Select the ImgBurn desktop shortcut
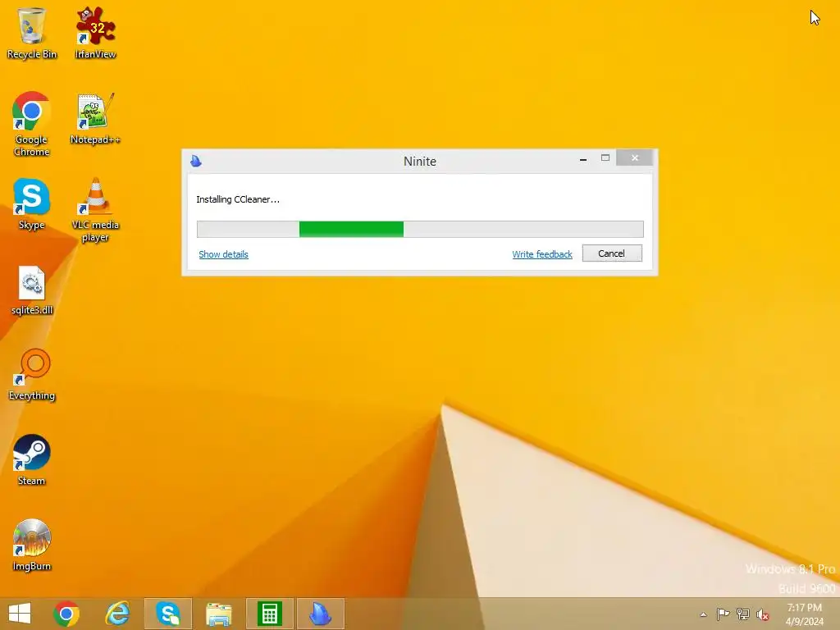This screenshot has width=840, height=630. click(x=32, y=546)
